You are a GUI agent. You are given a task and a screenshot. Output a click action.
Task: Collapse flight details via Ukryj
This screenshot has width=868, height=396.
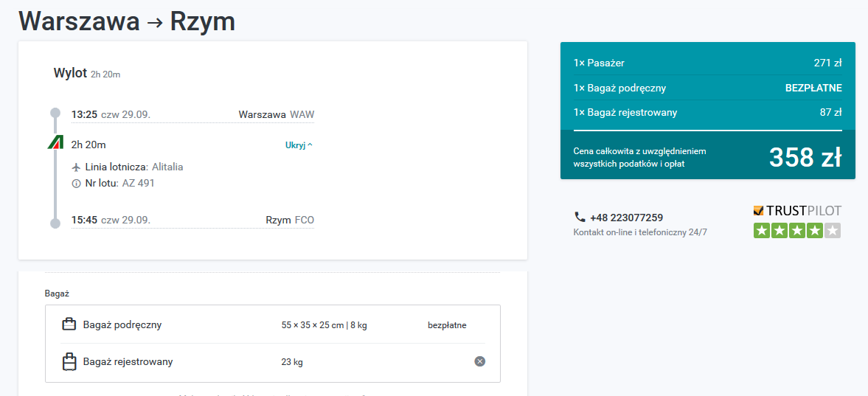tap(299, 145)
